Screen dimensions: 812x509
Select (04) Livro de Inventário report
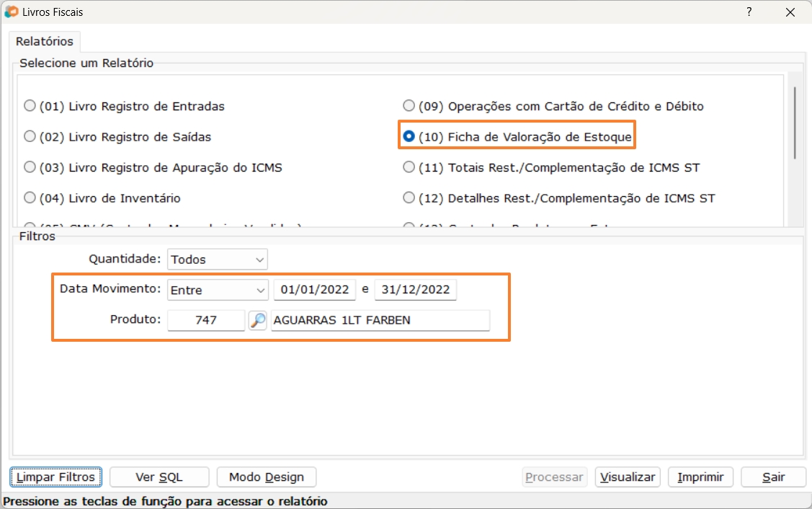30,198
